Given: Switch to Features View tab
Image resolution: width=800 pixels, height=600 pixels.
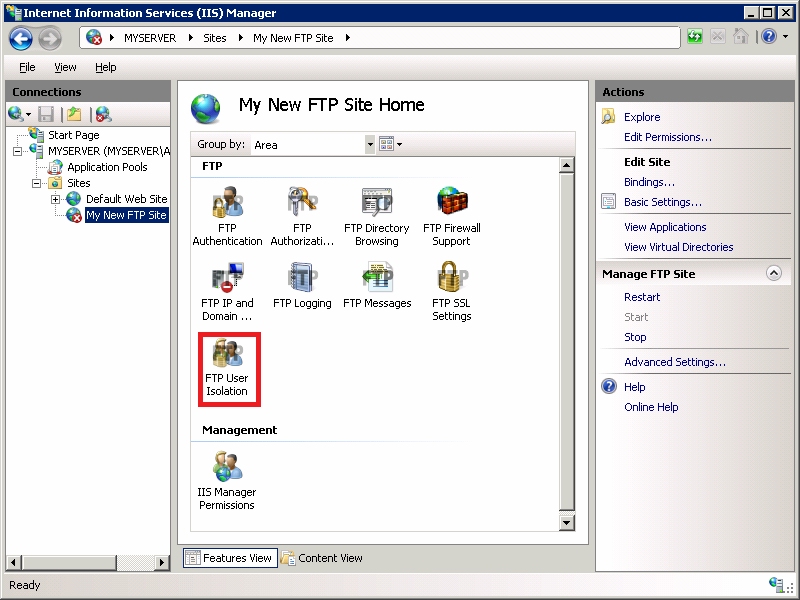Looking at the screenshot, I should click(x=230, y=558).
